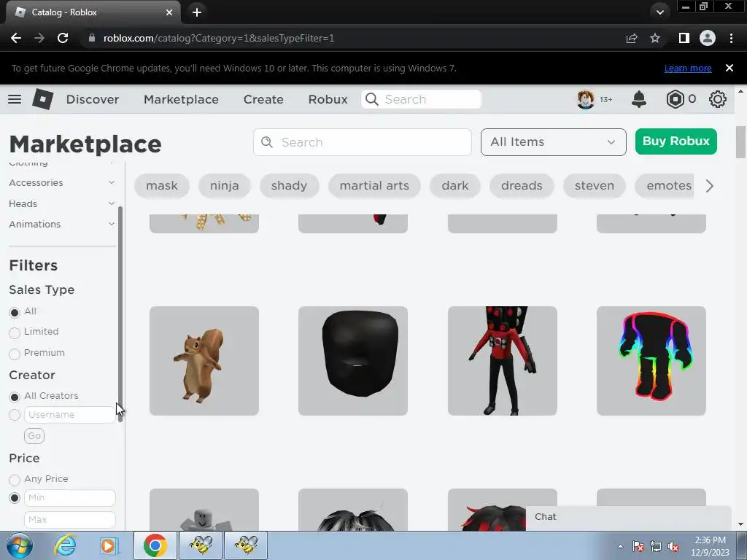Click the Roblox logo home icon
The width and height of the screenshot is (747, 560).
point(42,99)
